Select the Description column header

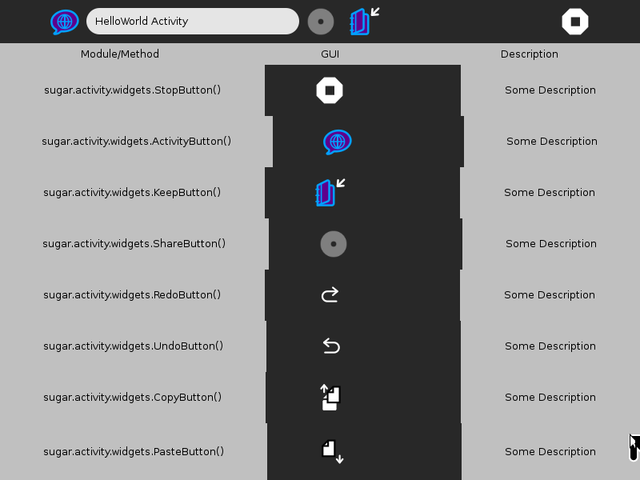click(x=529, y=54)
